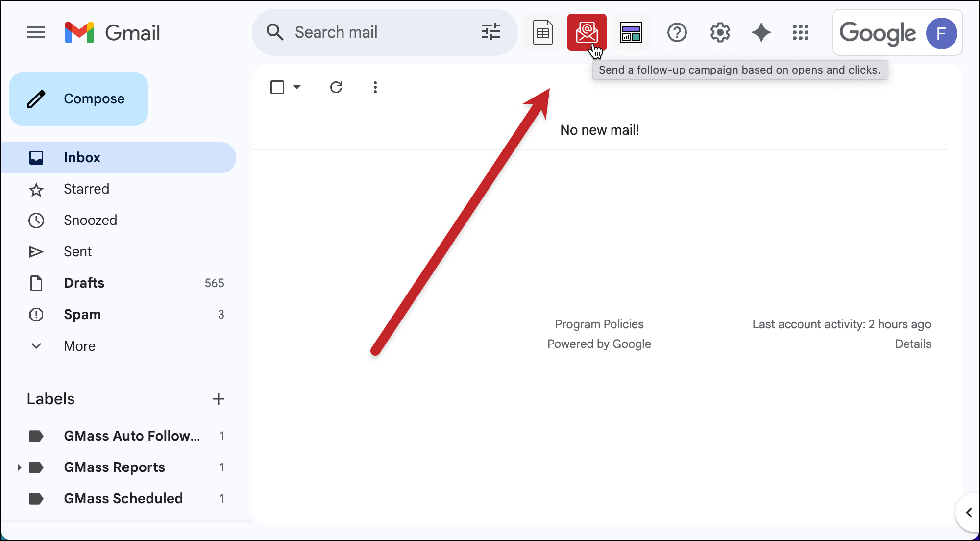This screenshot has width=980, height=541.
Task: Expand the GMass Reports label tree
Action: pos(19,467)
